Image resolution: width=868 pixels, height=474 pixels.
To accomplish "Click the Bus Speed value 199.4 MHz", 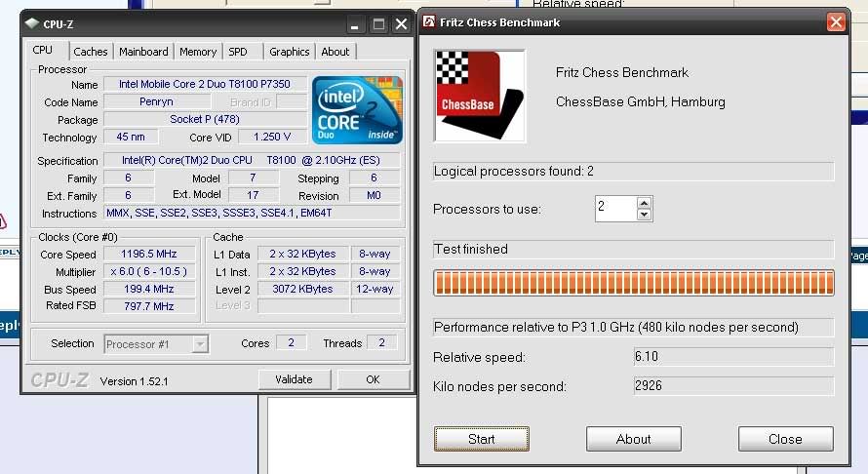I will click(x=149, y=289).
